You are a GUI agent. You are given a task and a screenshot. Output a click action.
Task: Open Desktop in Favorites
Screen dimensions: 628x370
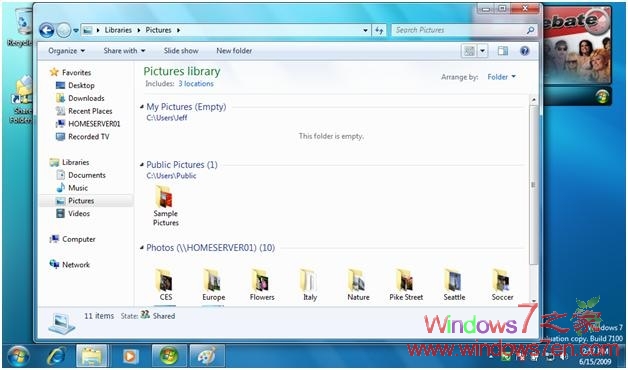tap(75, 85)
